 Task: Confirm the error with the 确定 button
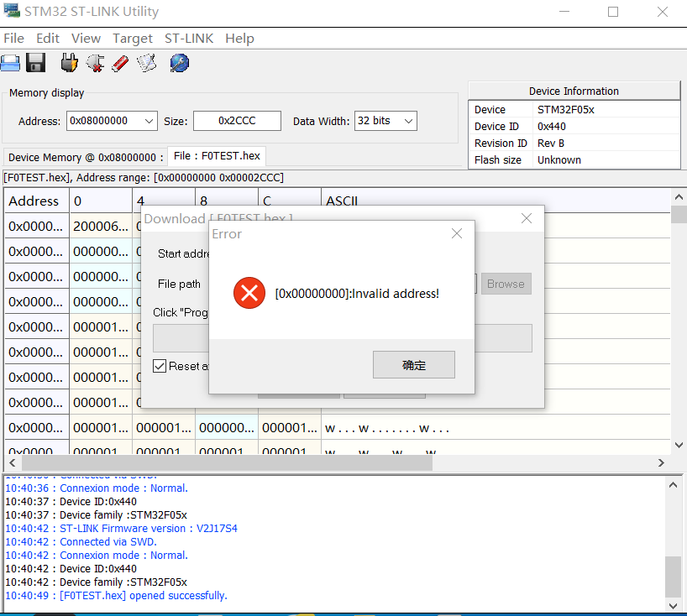[x=413, y=365]
